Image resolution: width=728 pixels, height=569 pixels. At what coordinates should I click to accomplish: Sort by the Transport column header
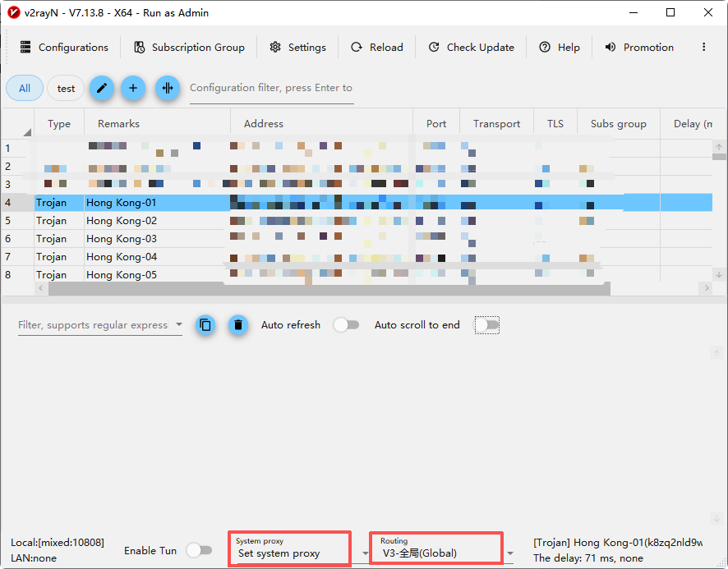(496, 124)
